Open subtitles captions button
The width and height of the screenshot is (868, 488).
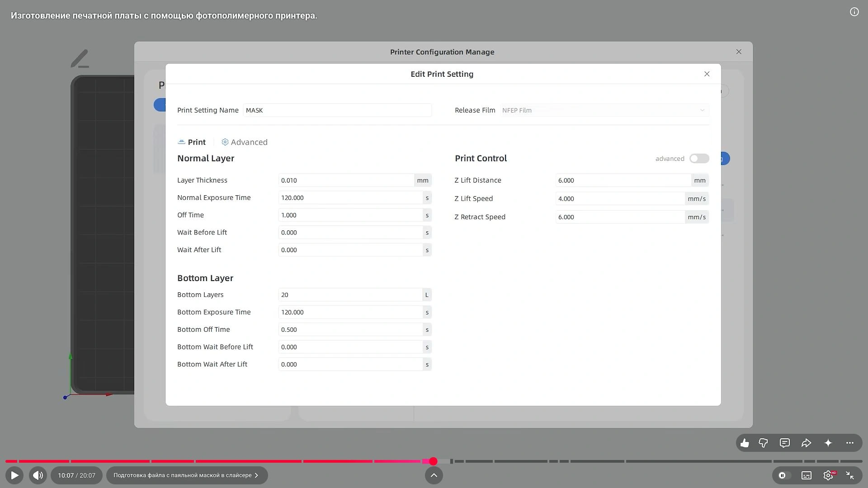(807, 475)
